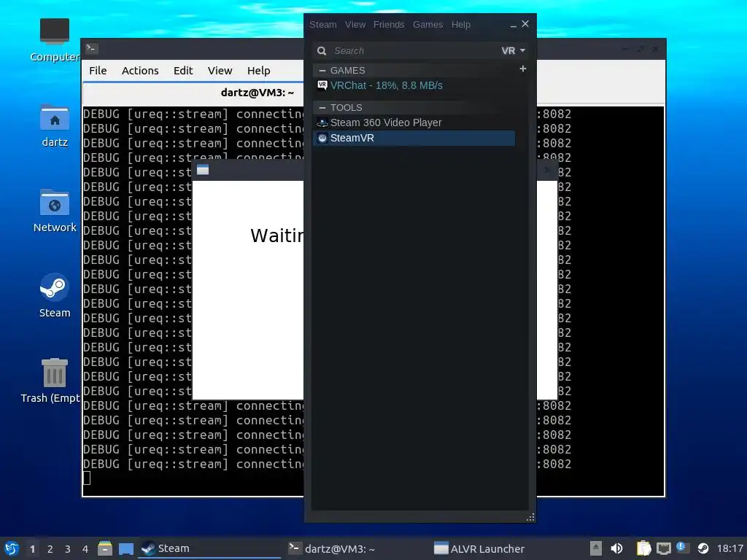Click the terminal window title icon
Viewport: 747px width, 560px height.
91,48
